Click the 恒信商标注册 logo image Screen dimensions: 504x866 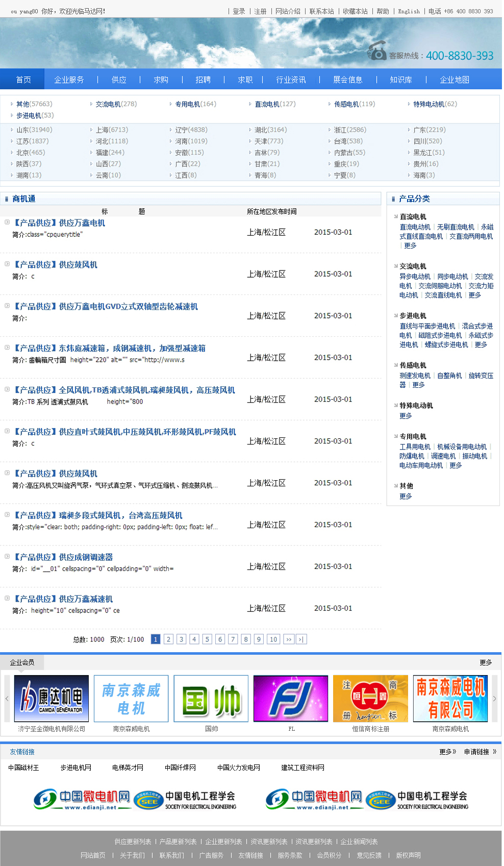tap(370, 699)
